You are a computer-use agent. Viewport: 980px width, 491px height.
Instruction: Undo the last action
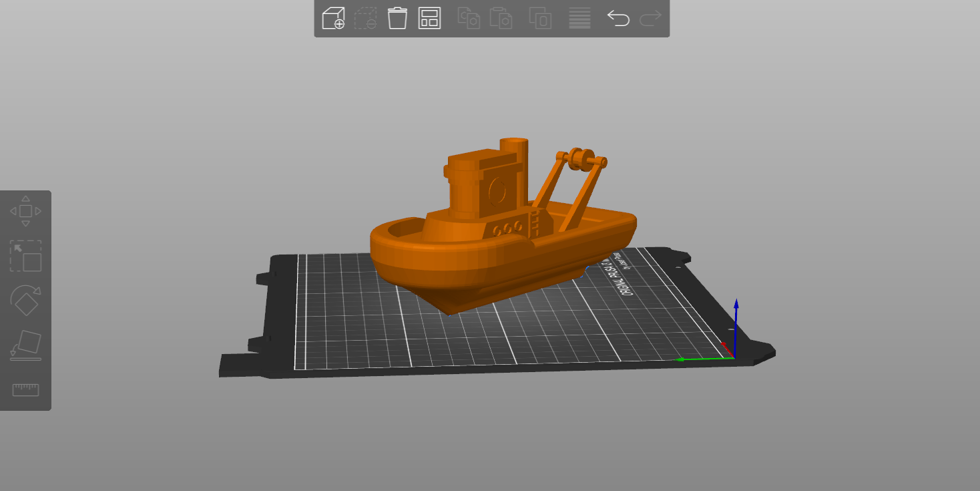pyautogui.click(x=619, y=18)
